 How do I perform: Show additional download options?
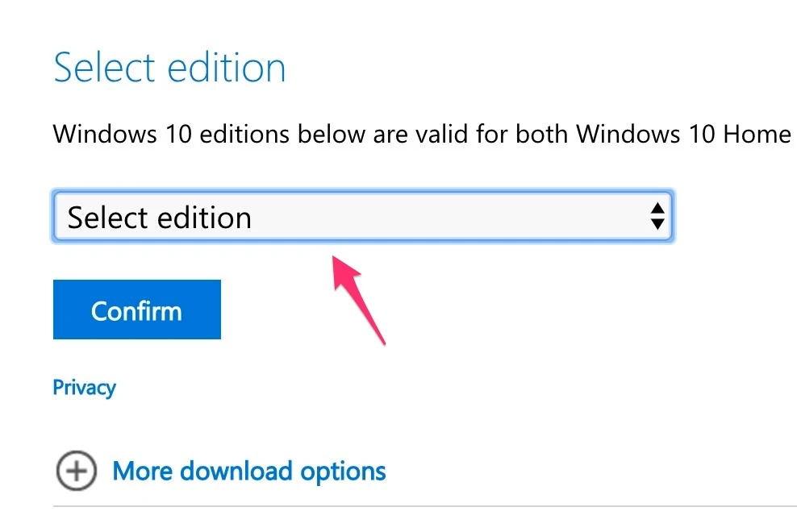[248, 471]
